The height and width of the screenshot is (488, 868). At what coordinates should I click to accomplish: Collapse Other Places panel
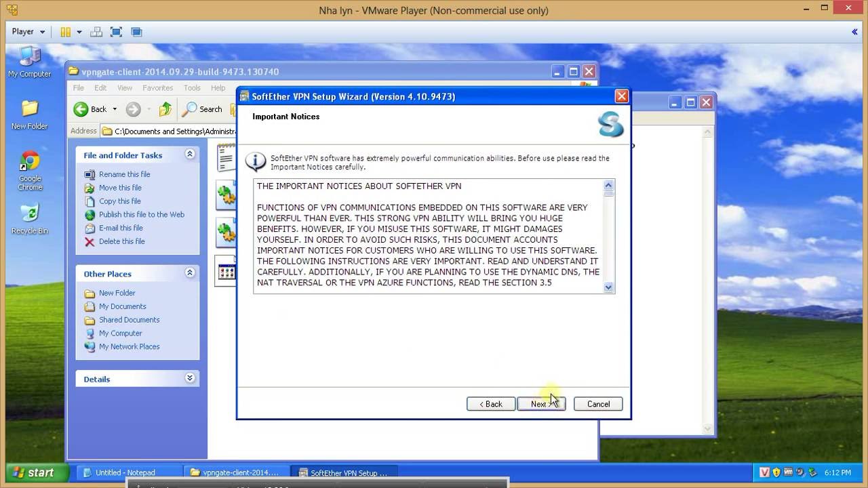[190, 272]
